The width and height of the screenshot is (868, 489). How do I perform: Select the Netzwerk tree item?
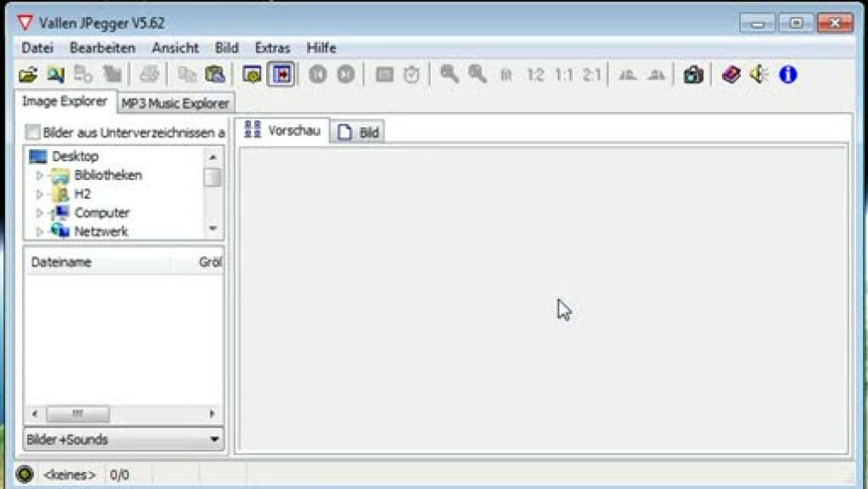click(101, 231)
